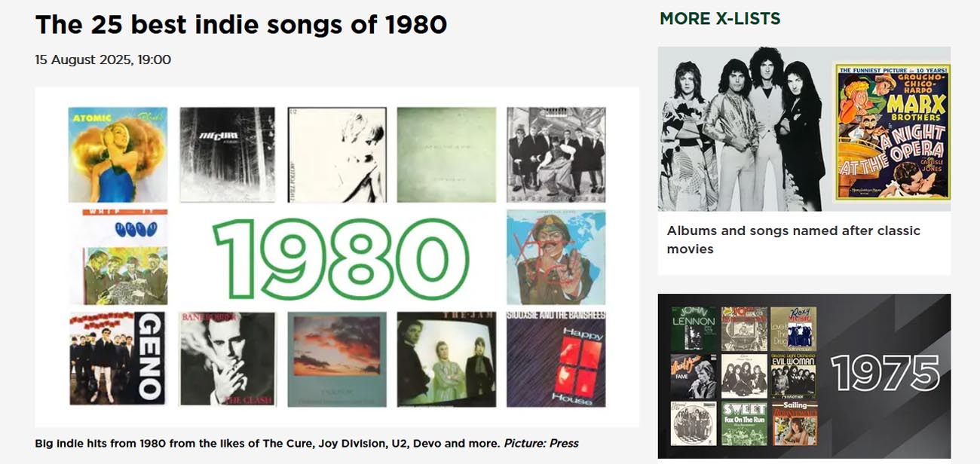This screenshot has width=980, height=464.
Task: Select the Specials band photo cover
Action: (x=556, y=154)
